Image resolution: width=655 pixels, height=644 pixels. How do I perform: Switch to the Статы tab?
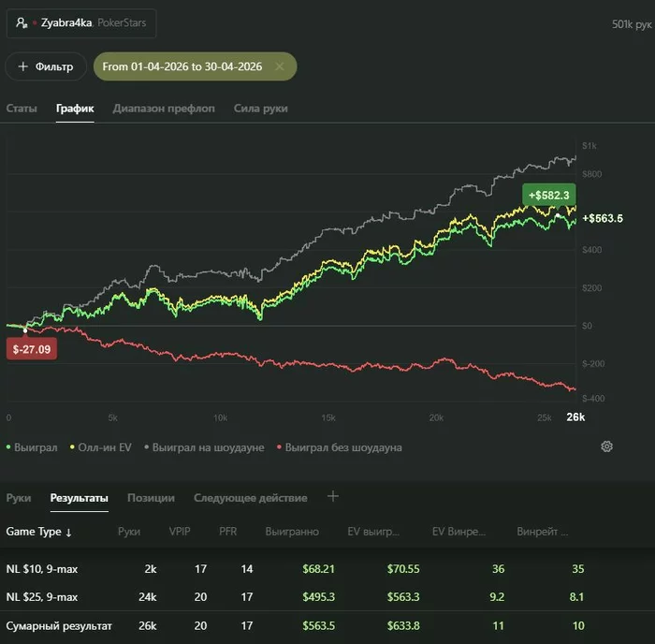click(22, 109)
